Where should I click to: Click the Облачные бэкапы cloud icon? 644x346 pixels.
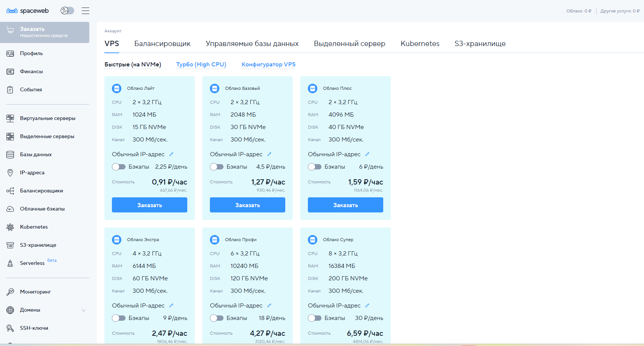click(x=10, y=209)
